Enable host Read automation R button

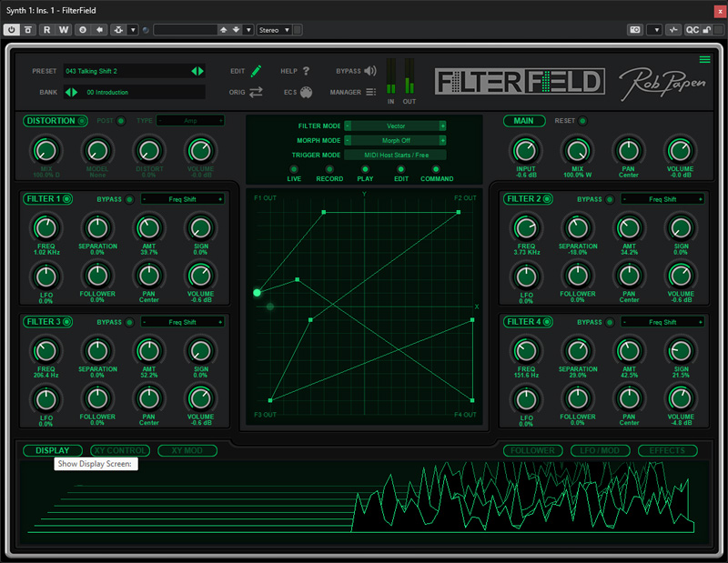click(x=47, y=30)
